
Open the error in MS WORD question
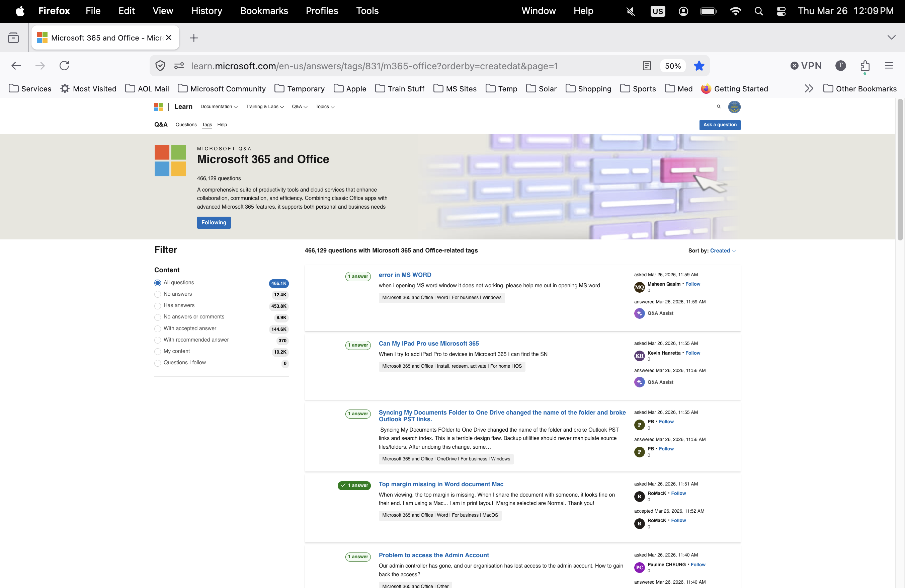pyautogui.click(x=405, y=275)
